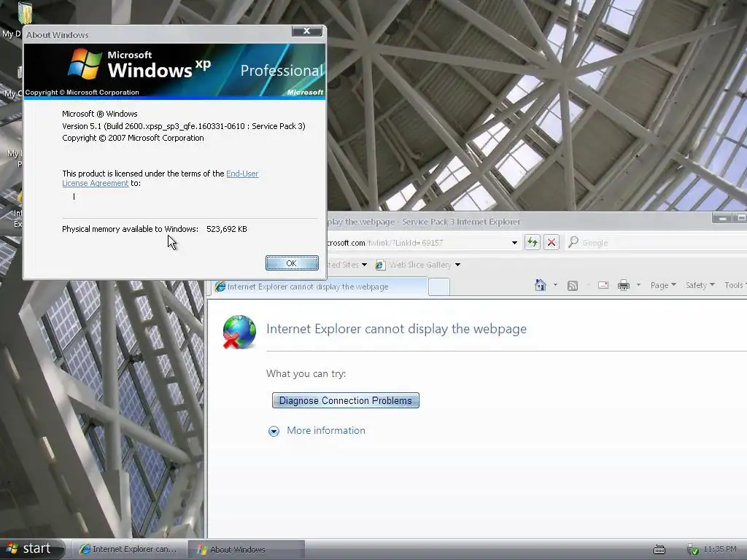Image resolution: width=747 pixels, height=560 pixels.
Task: Click the Web Slice Gallery IE icon
Action: point(379,265)
